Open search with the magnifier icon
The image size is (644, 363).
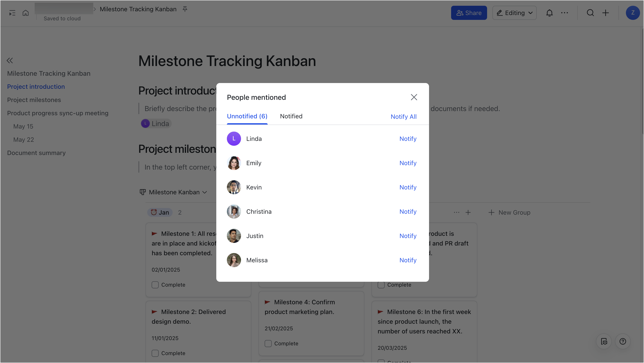[x=590, y=13]
